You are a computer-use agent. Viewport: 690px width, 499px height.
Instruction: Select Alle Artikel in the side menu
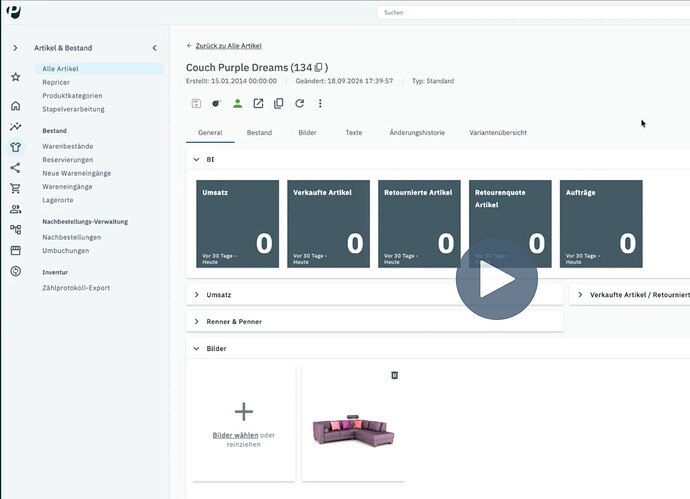click(x=99, y=69)
